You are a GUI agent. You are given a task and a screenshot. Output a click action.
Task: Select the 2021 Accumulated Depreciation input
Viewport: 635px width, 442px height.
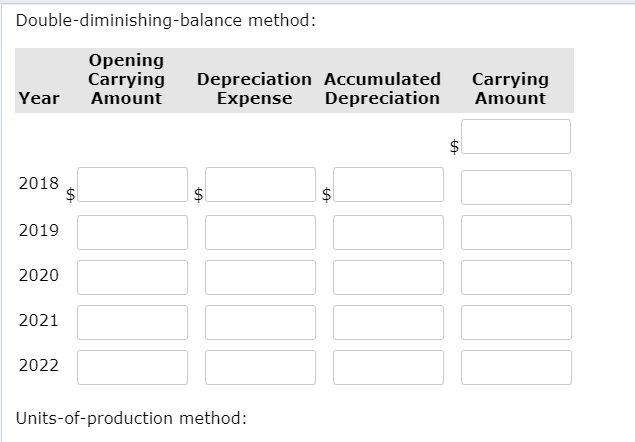pos(388,322)
